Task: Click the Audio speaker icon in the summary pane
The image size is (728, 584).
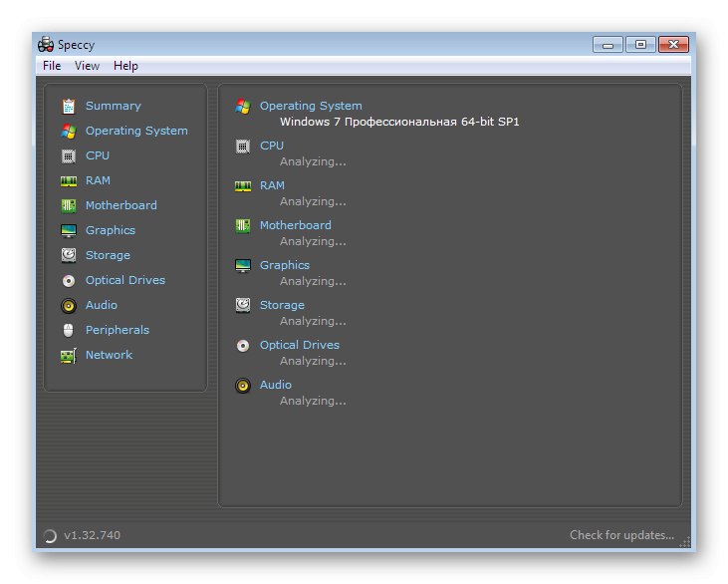Action: [x=243, y=386]
